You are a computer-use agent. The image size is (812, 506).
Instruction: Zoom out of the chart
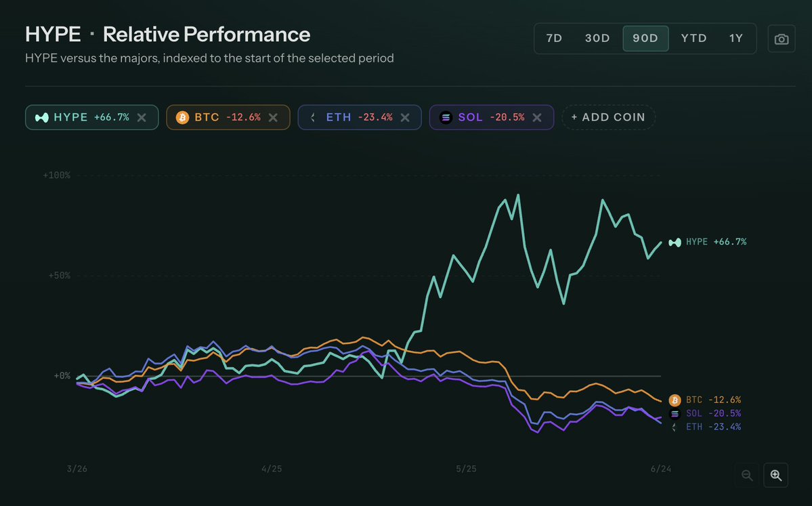coord(747,475)
